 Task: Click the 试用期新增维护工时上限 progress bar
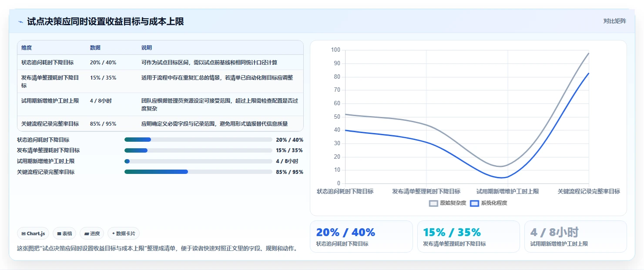click(x=198, y=161)
